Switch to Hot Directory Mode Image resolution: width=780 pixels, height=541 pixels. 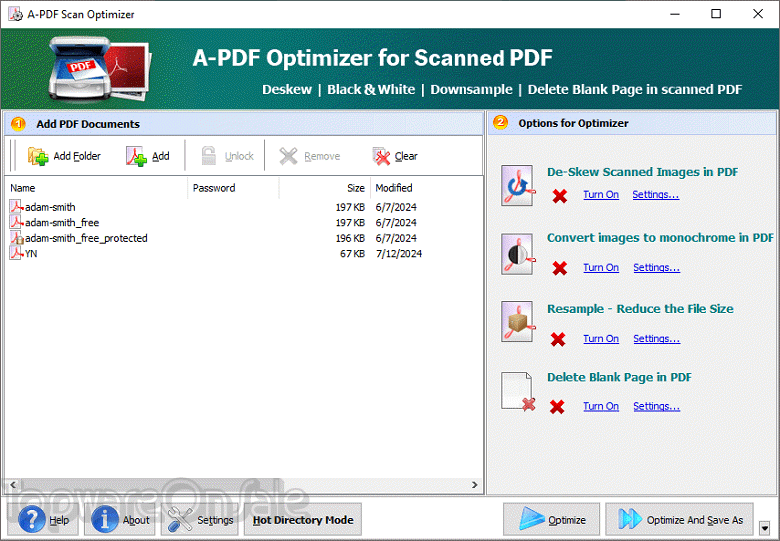(303, 520)
